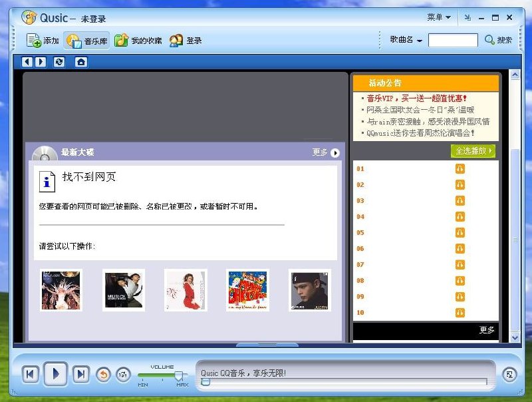Click the 更多 link below the chart list

[x=487, y=329]
